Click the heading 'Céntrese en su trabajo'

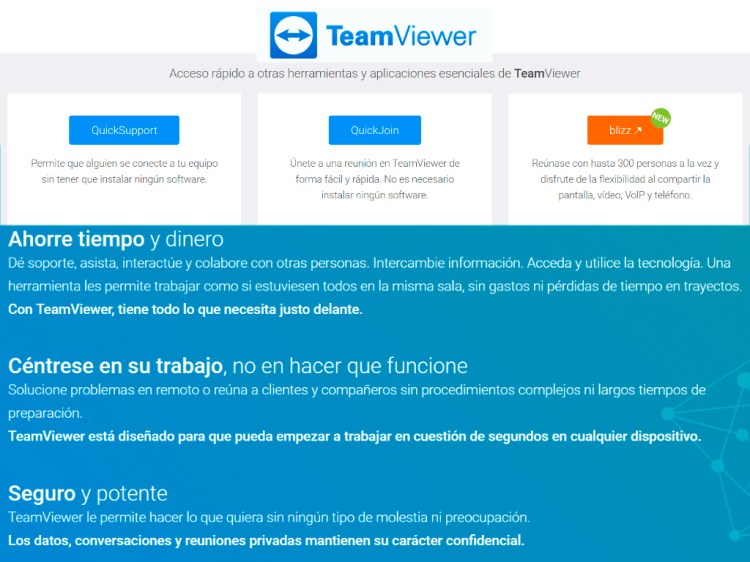(x=238, y=366)
